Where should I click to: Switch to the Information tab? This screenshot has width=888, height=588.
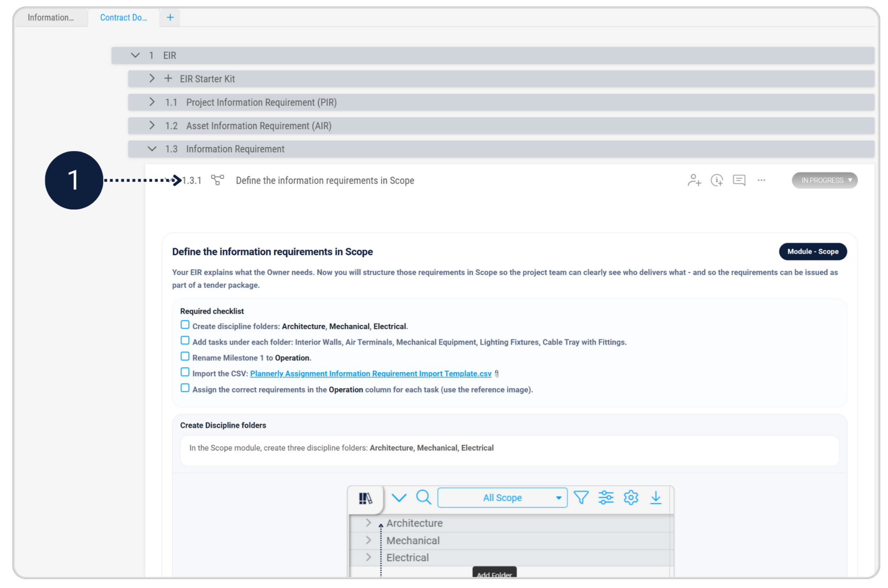(51, 18)
